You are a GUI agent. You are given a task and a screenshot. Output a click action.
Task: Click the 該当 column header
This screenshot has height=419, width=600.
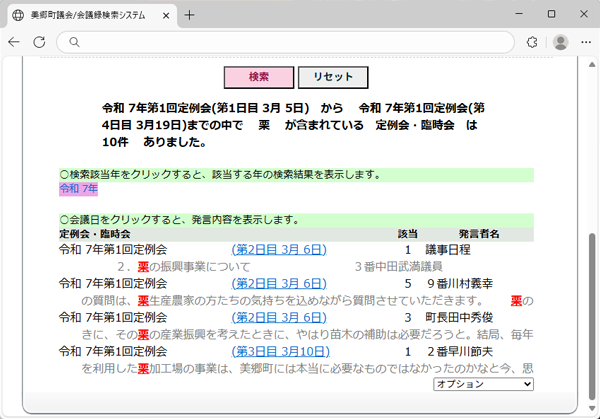(x=408, y=234)
